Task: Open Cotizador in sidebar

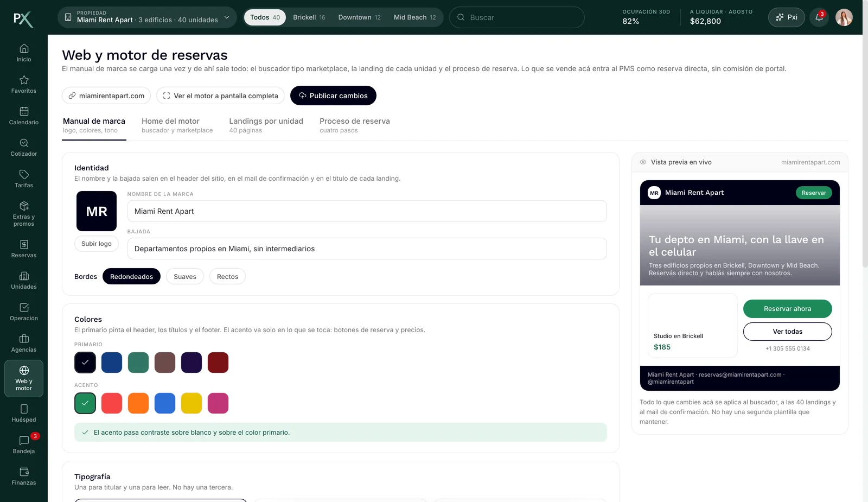Action: pyautogui.click(x=24, y=147)
